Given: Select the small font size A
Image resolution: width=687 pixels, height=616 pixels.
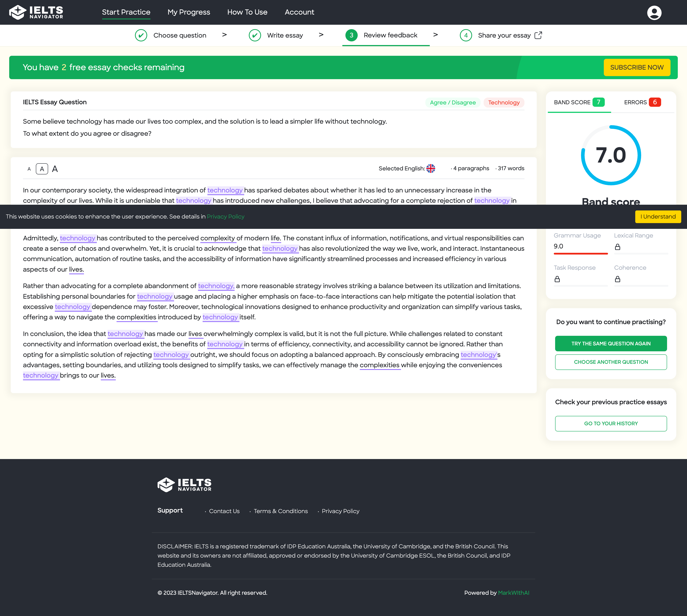Looking at the screenshot, I should (29, 169).
